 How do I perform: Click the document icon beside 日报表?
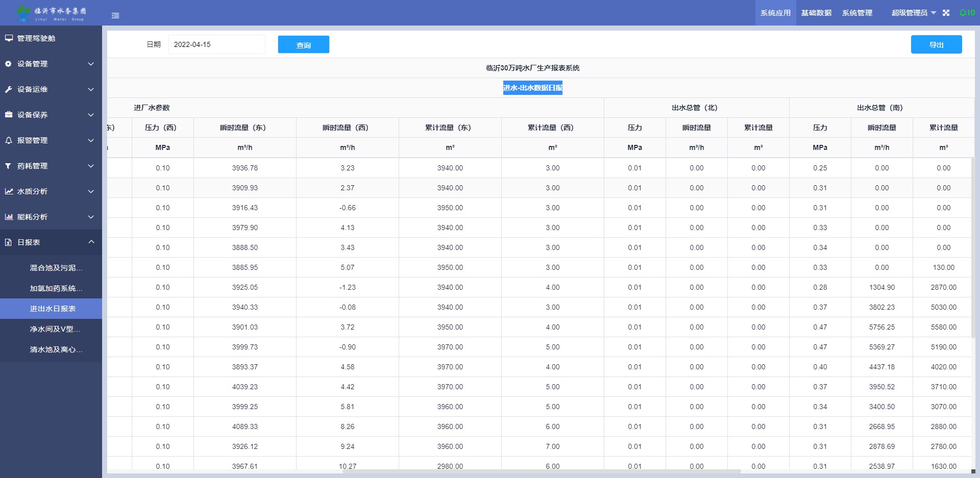coord(8,242)
